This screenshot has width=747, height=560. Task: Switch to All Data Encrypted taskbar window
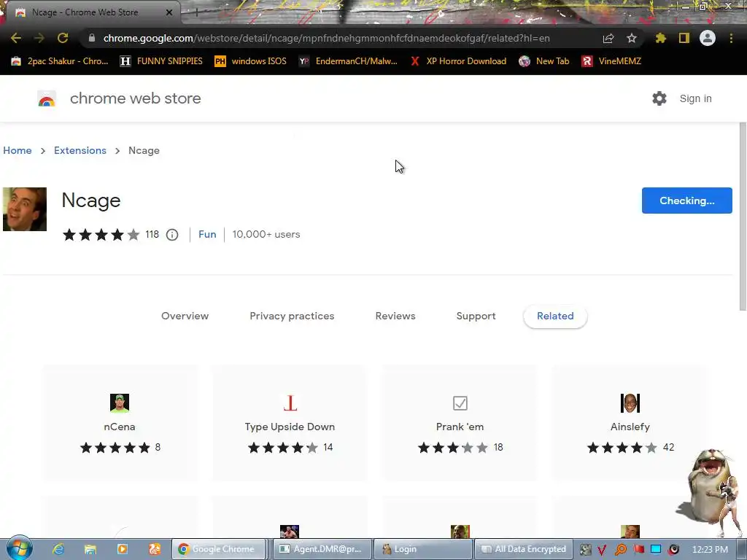tap(523, 549)
